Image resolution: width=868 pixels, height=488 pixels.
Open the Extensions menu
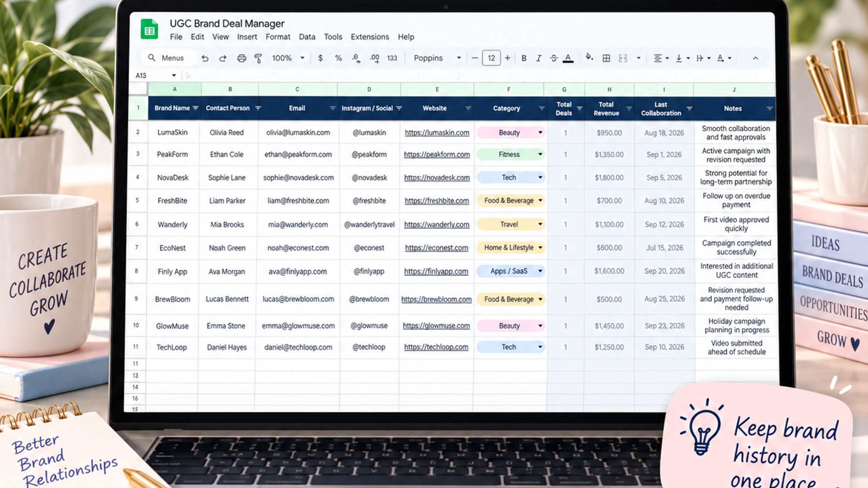click(x=370, y=37)
